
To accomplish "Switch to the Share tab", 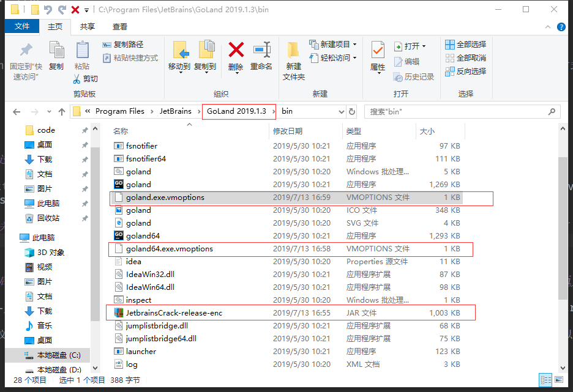I will point(88,27).
